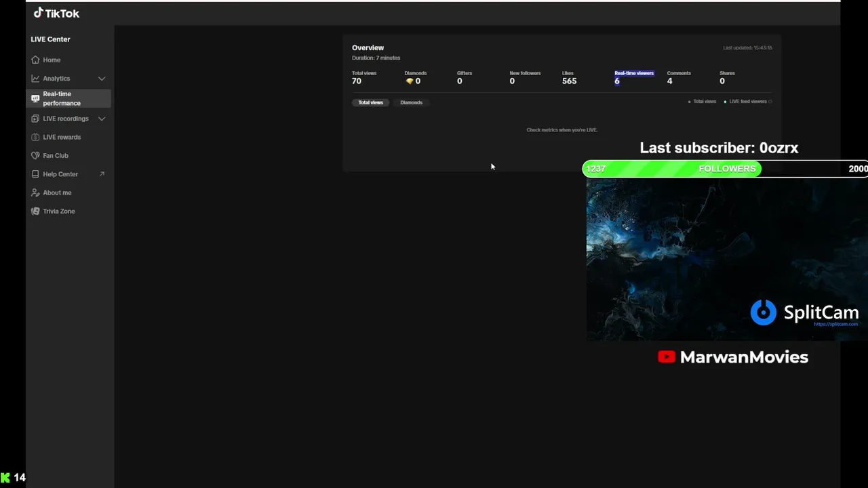Click the TikTok logo in the header
The height and width of the screenshot is (488, 868).
click(x=56, y=13)
